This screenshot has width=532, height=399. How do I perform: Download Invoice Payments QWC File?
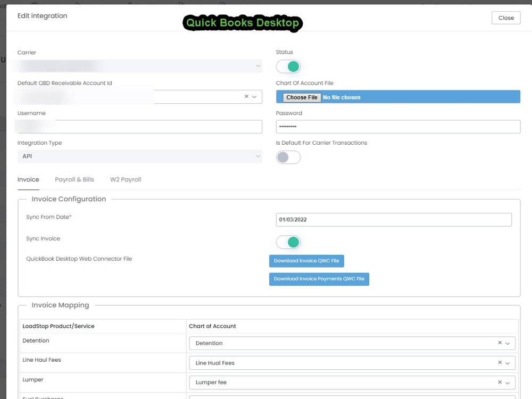319,279
